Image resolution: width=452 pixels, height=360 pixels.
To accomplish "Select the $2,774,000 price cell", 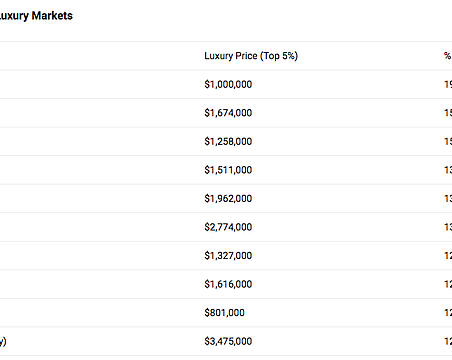I will (228, 227).
